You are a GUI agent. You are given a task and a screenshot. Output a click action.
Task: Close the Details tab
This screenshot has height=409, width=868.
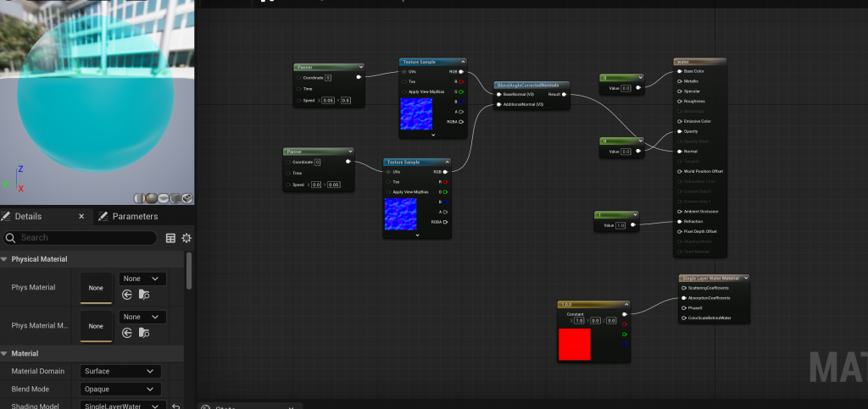[x=81, y=217]
